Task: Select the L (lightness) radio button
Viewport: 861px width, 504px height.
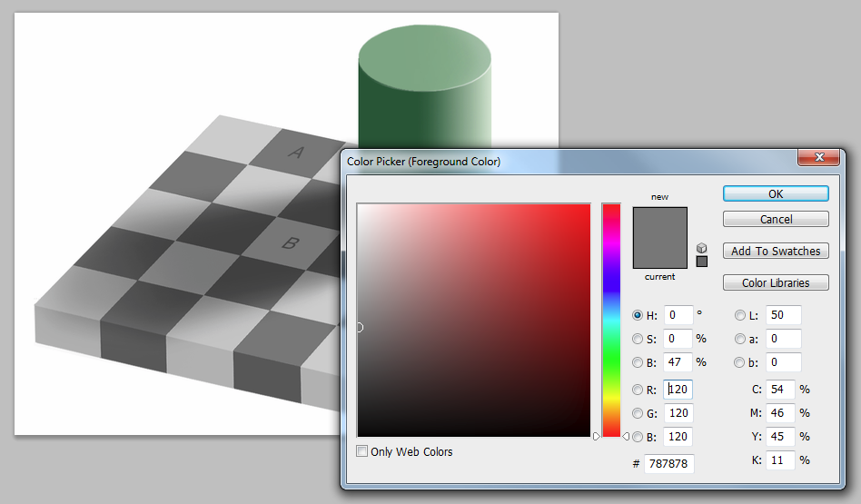Action: pyautogui.click(x=739, y=315)
